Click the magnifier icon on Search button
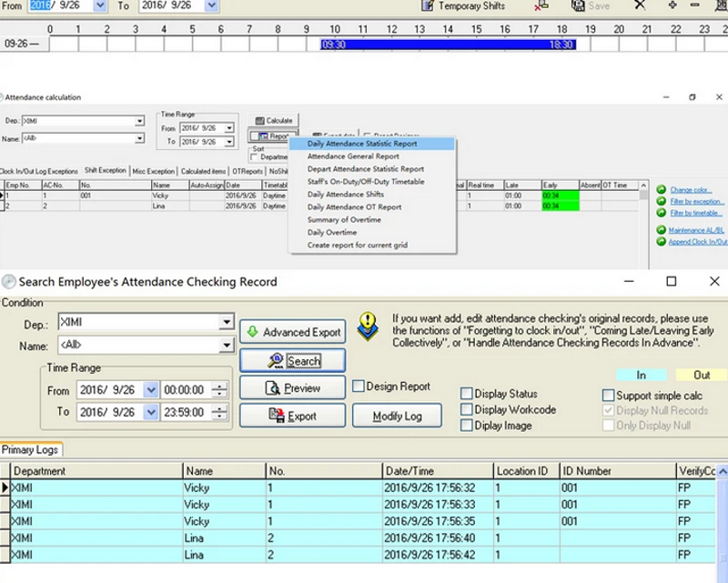728x583 pixels. click(276, 361)
